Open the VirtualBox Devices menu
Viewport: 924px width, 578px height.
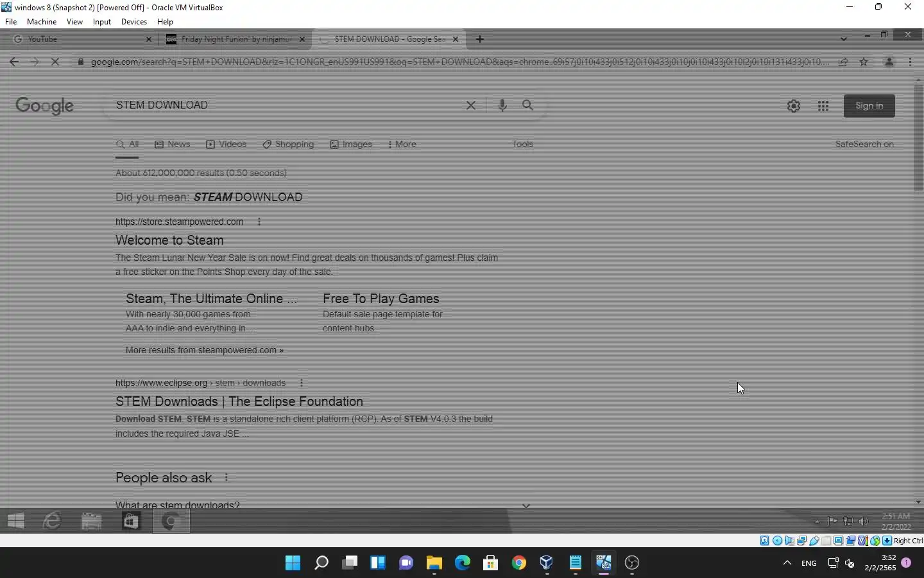133,21
